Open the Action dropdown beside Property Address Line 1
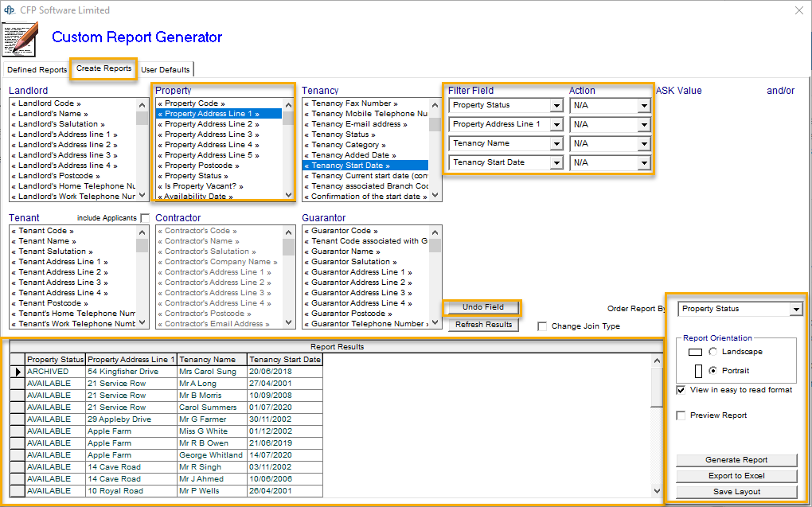The width and height of the screenshot is (812, 507). pyautogui.click(x=644, y=125)
